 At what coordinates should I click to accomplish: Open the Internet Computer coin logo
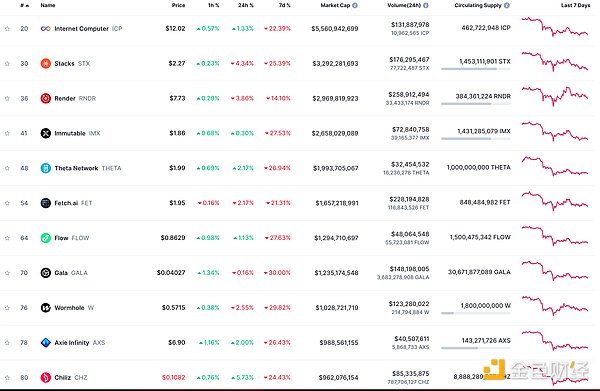pyautogui.click(x=46, y=29)
